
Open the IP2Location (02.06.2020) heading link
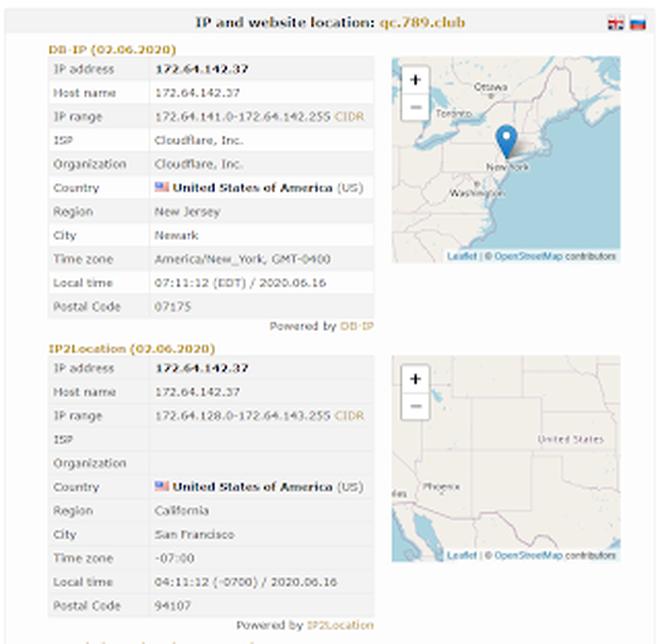click(x=131, y=349)
